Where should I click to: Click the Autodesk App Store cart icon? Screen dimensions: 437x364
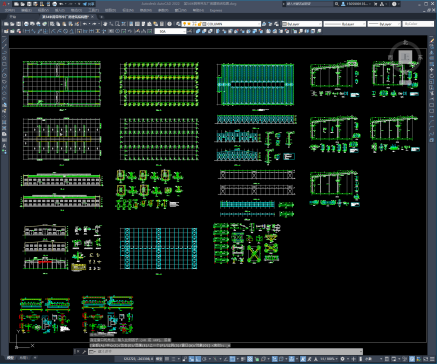(375, 4)
